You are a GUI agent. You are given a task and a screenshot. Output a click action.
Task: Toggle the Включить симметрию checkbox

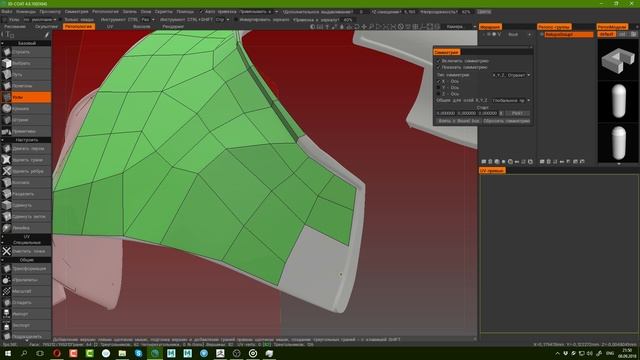[439, 61]
